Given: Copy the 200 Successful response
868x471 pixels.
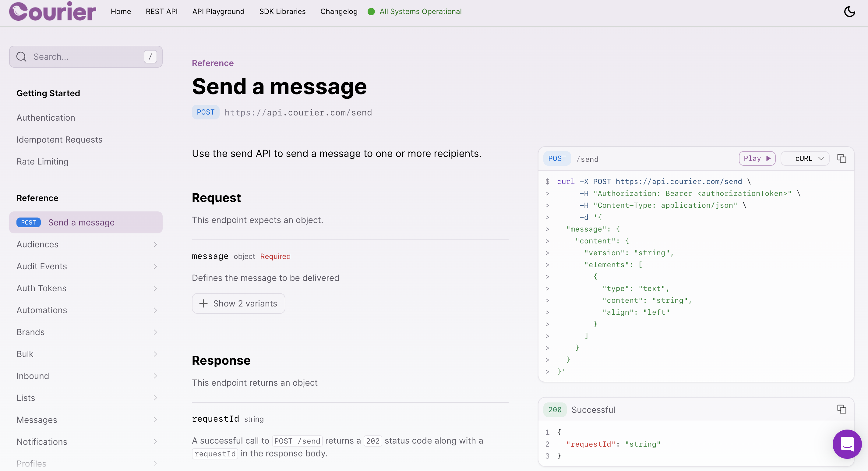Looking at the screenshot, I should pyautogui.click(x=842, y=409).
